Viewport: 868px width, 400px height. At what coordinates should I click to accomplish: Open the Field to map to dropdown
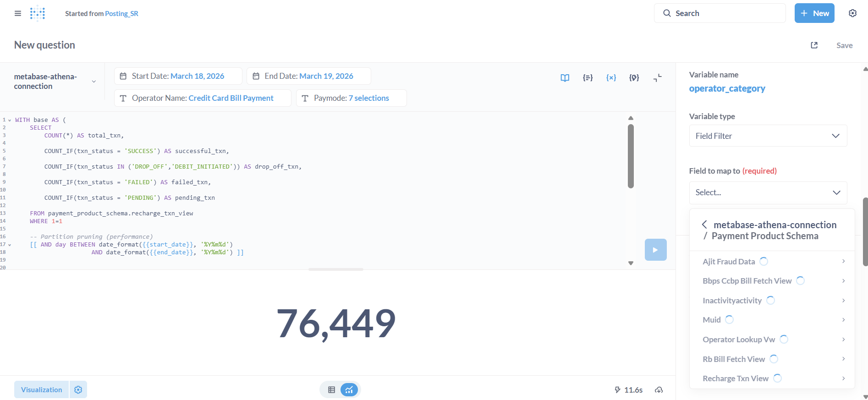768,192
